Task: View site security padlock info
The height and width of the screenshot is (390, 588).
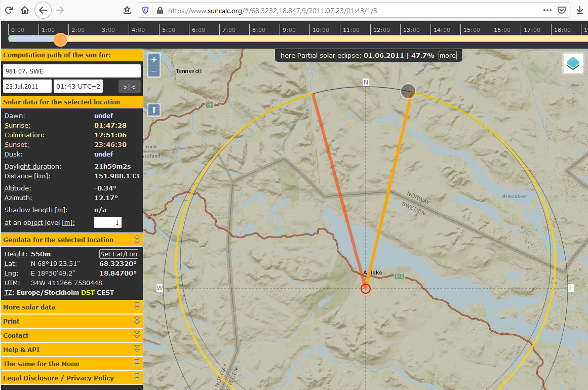Action: pyautogui.click(x=160, y=11)
